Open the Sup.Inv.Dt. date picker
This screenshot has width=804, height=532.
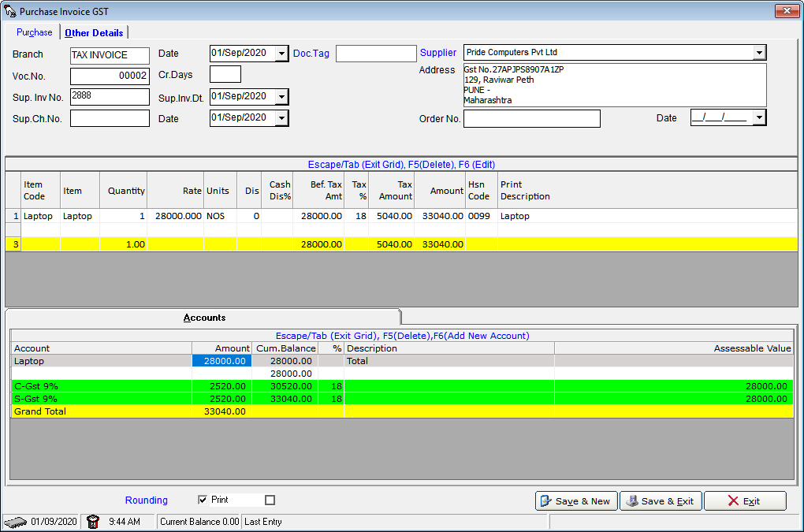click(x=281, y=96)
